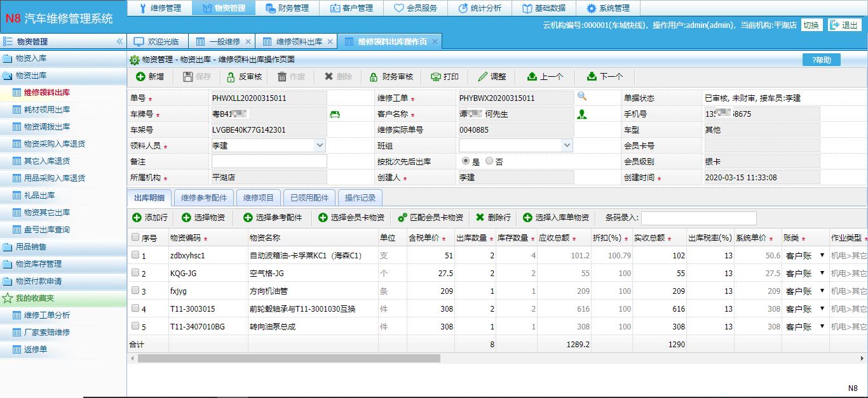Open the 账类 dropdown in row 2

pos(804,273)
